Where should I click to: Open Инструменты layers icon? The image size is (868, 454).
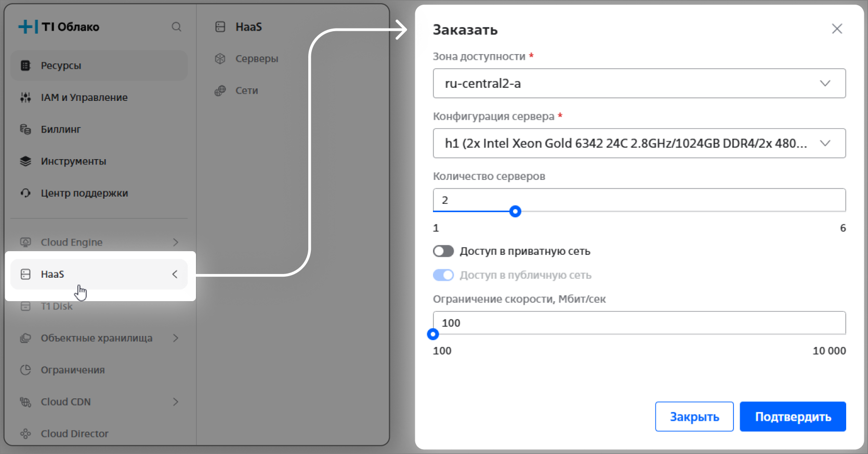tap(25, 161)
